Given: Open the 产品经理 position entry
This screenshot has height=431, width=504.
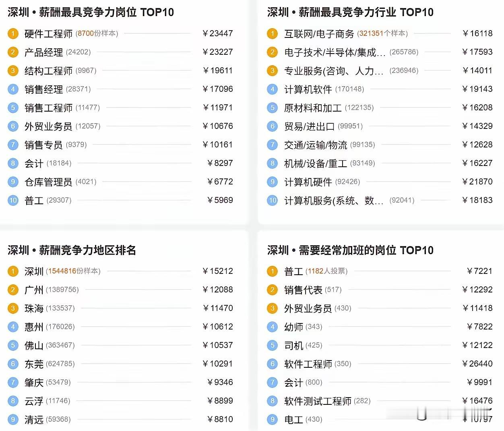Looking at the screenshot, I should point(43,52).
